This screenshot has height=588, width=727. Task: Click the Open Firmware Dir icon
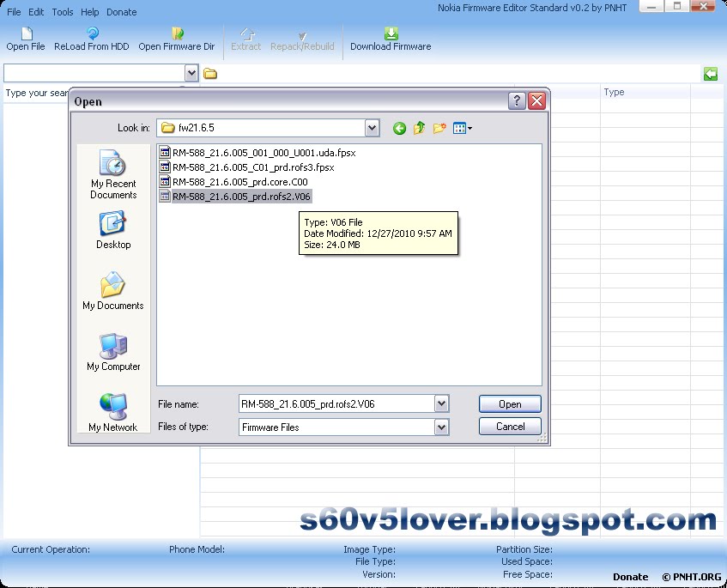pos(177,33)
